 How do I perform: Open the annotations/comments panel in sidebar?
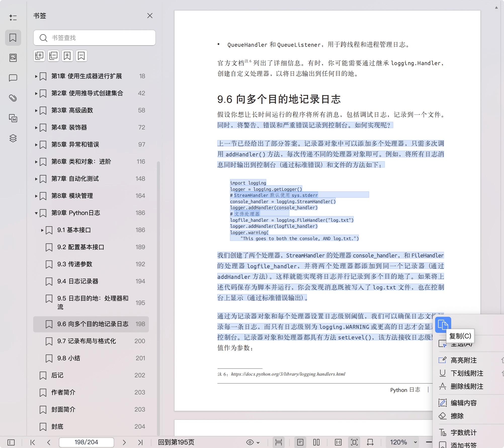click(13, 78)
